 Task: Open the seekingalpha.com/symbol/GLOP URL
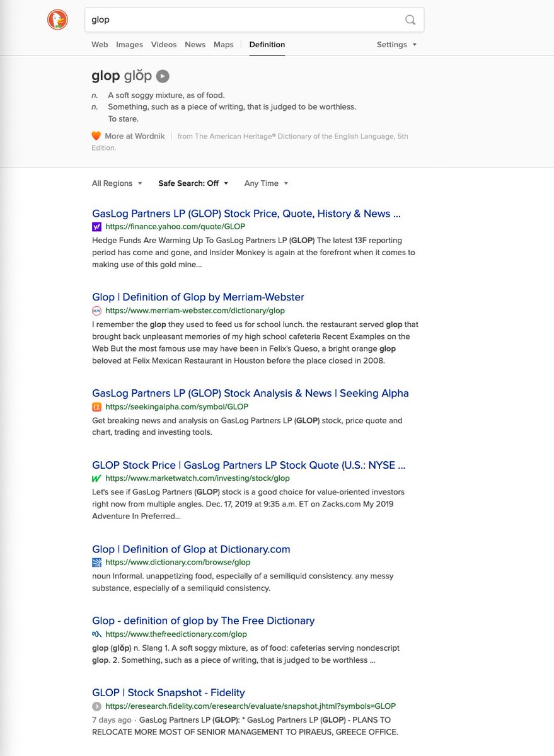(177, 407)
